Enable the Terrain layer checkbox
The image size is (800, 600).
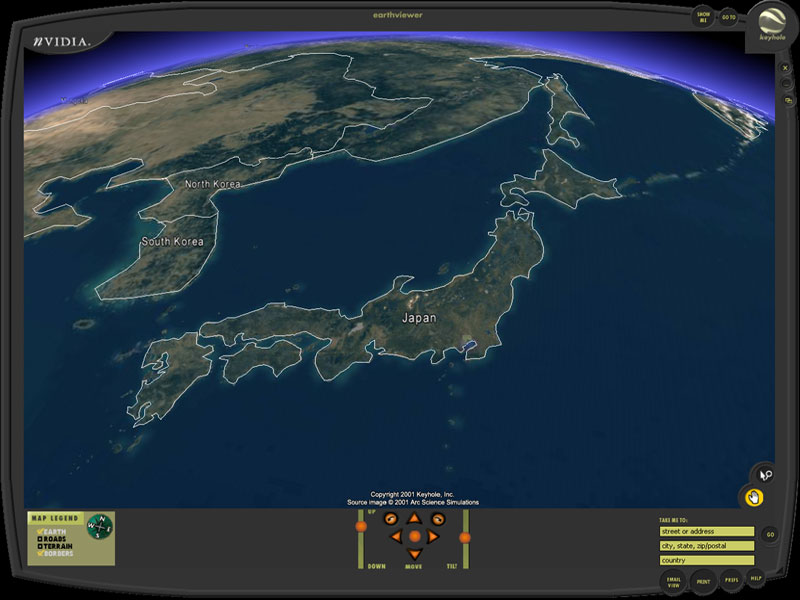[x=40, y=546]
